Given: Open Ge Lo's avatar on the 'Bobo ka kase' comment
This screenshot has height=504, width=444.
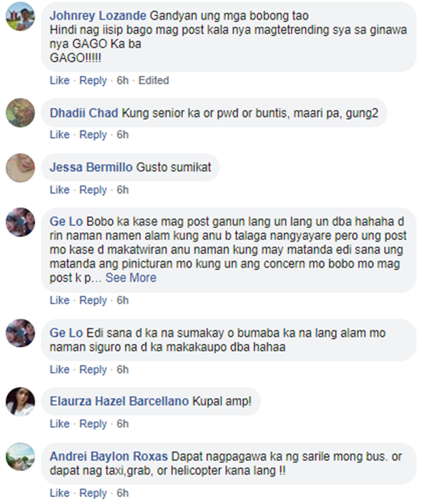Looking at the screenshot, I should click(20, 222).
